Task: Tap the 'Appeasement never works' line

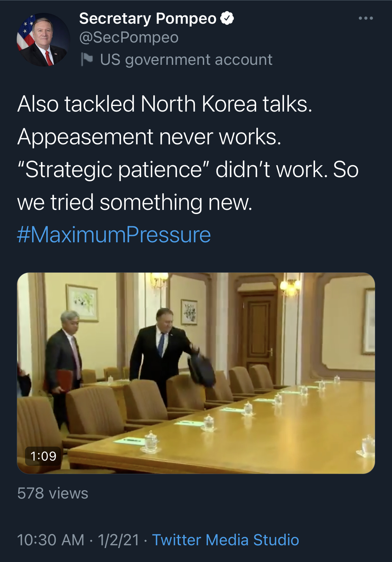Action: point(149,137)
